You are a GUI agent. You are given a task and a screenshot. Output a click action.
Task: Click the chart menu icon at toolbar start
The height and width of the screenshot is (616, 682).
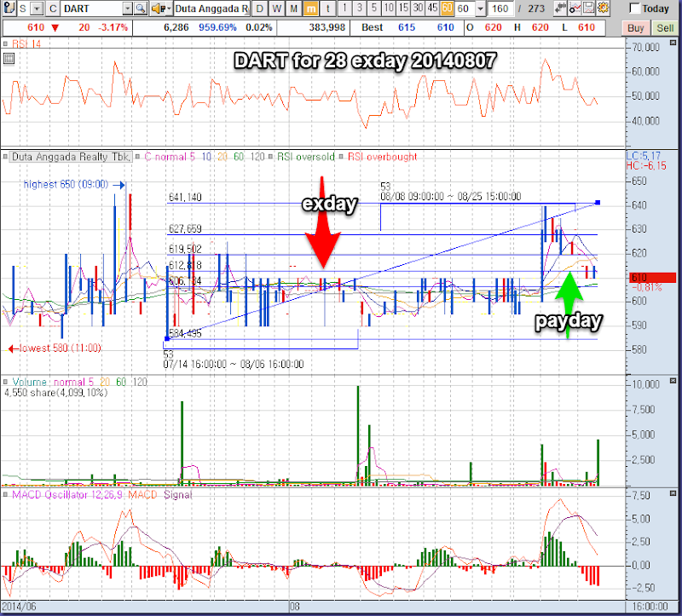tap(9, 8)
